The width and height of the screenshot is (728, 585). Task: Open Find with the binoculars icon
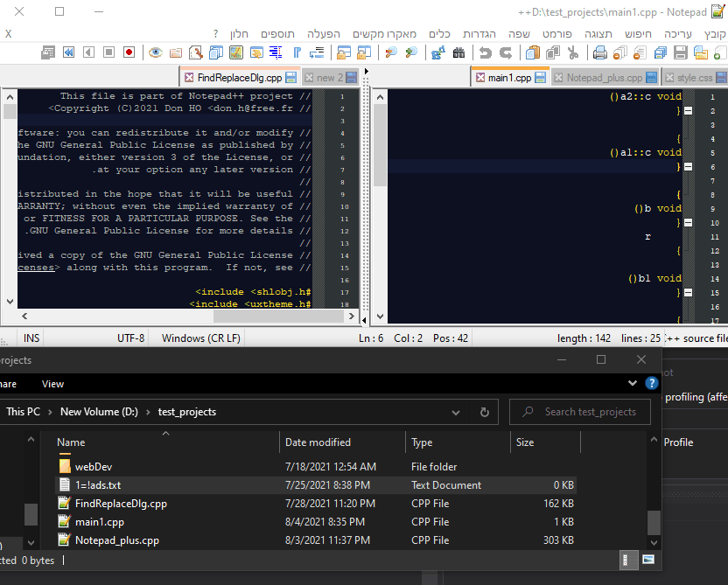pos(458,52)
